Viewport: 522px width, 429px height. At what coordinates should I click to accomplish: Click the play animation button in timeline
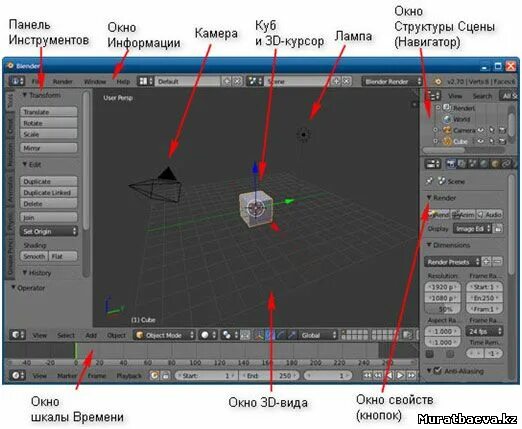[400, 376]
